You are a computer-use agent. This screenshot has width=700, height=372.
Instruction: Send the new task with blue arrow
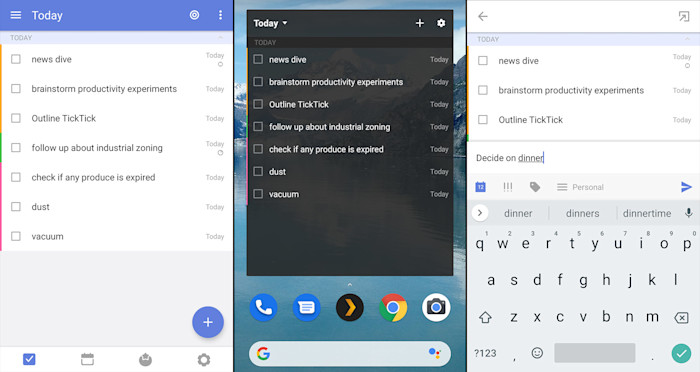pyautogui.click(x=686, y=187)
